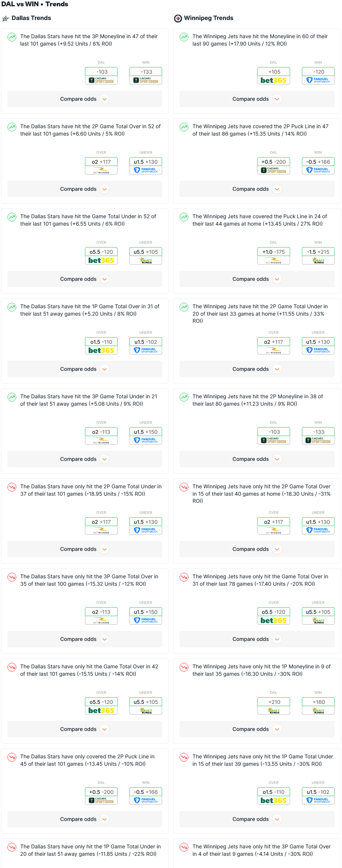Screen dimensions: 342x868
Task: Click green uptrend icon on Dallas 3P Moneyline trend
Action: click(x=12, y=37)
